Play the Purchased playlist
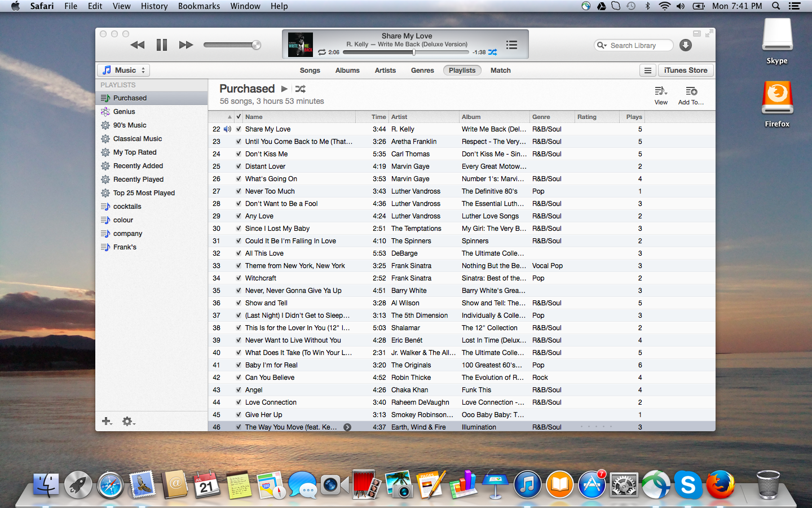The height and width of the screenshot is (508, 812). (285, 89)
